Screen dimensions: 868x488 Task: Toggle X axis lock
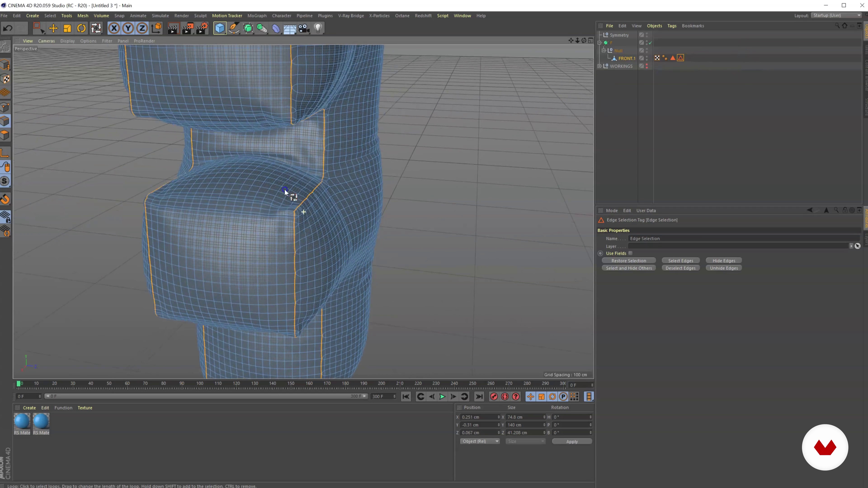click(x=114, y=28)
